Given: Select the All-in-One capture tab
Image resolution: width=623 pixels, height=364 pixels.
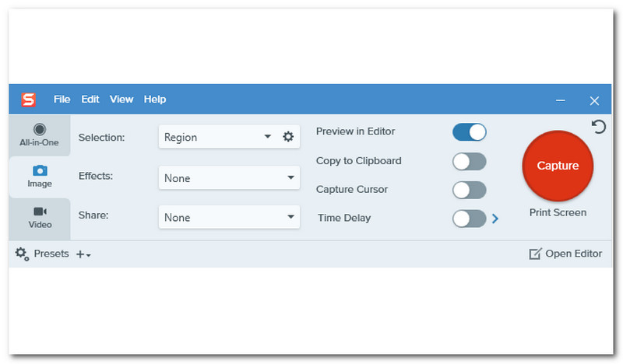Looking at the screenshot, I should pyautogui.click(x=39, y=135).
